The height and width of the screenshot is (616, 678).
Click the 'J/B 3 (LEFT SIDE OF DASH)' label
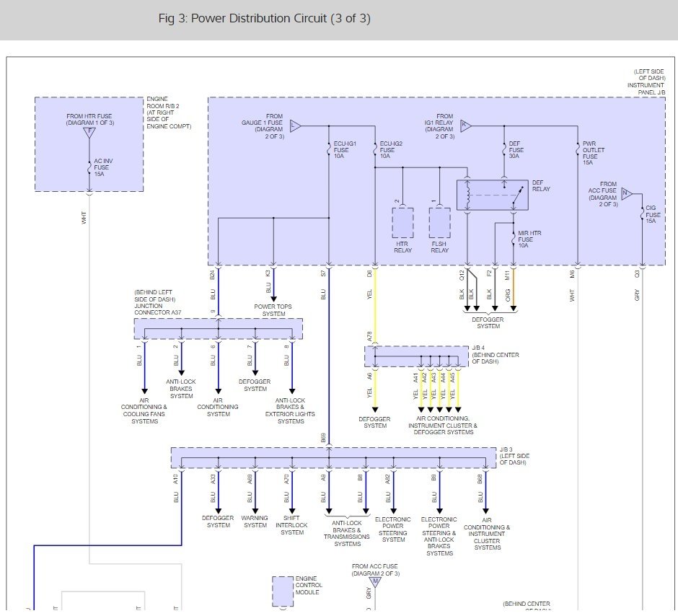coord(514,456)
